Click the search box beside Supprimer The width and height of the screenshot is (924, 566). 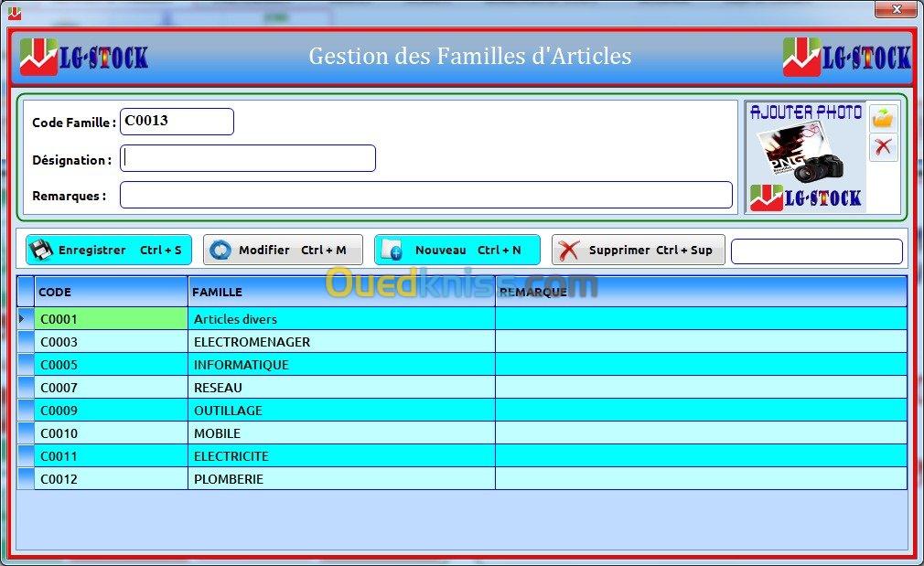coord(817,251)
